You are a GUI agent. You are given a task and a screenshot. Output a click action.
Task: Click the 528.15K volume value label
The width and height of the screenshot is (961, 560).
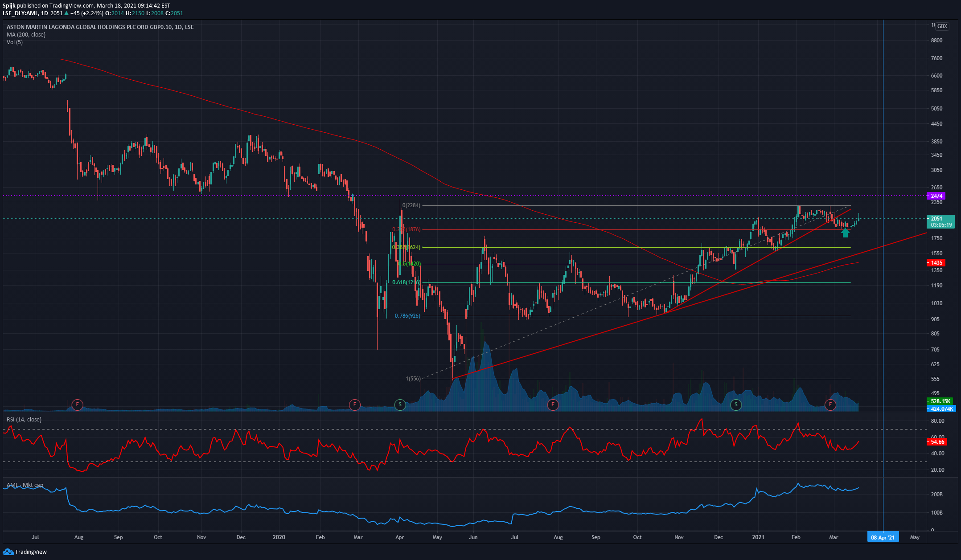(940, 401)
